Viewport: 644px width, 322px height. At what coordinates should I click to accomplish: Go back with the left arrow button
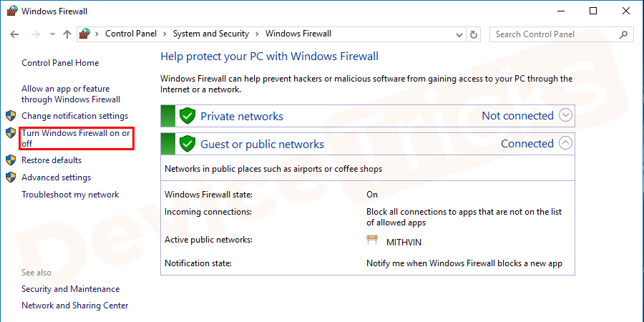[14, 34]
